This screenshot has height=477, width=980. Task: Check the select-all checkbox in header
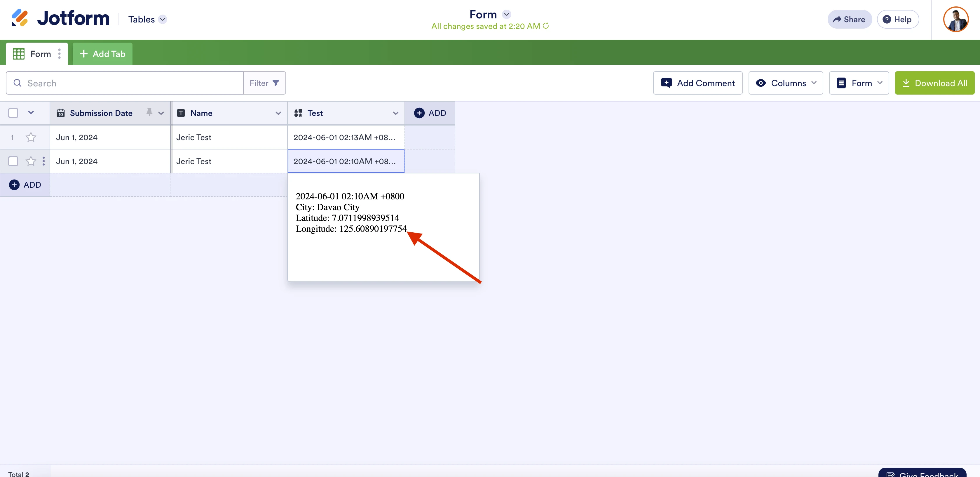coord(13,113)
